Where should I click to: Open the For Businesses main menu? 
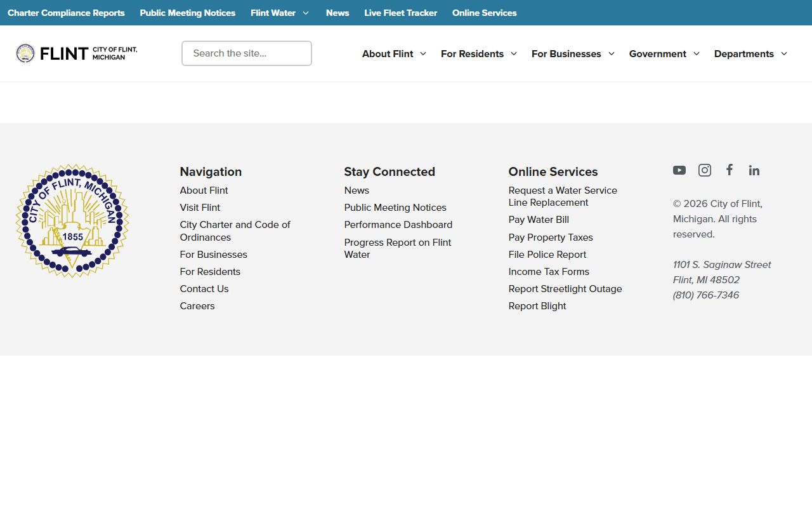(x=566, y=54)
